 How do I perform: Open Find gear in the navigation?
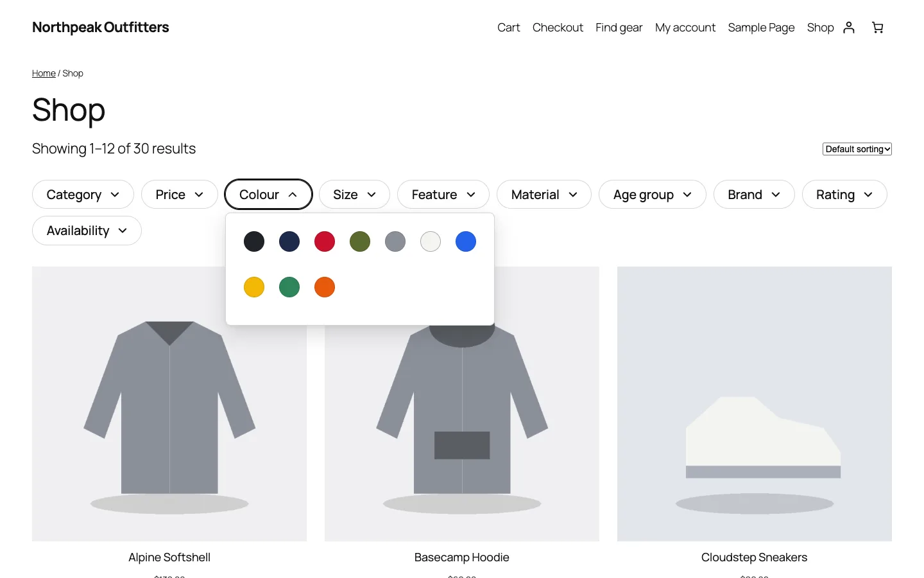619,28
